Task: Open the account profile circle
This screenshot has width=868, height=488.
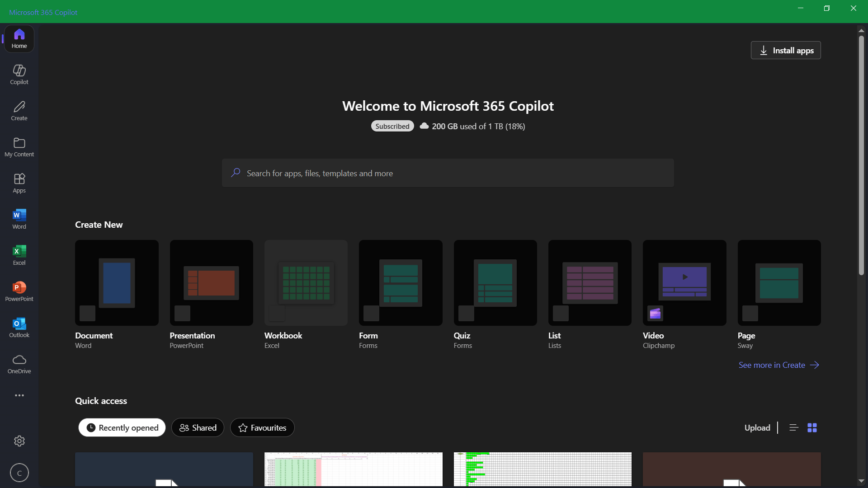Action: [x=19, y=473]
